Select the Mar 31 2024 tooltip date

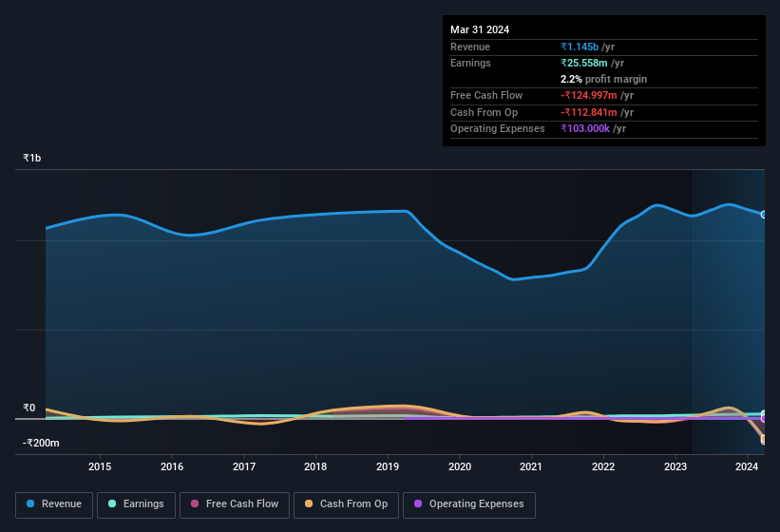pos(480,29)
